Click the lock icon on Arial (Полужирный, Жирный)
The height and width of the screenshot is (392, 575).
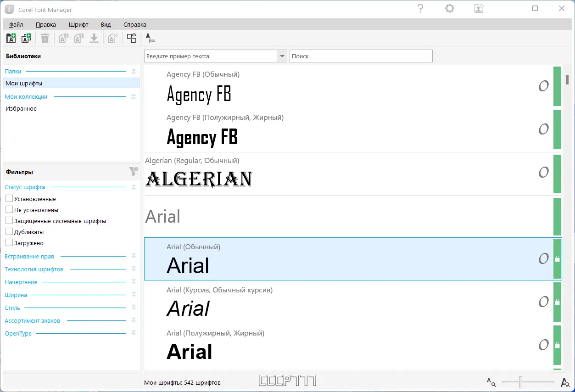pyautogui.click(x=557, y=345)
